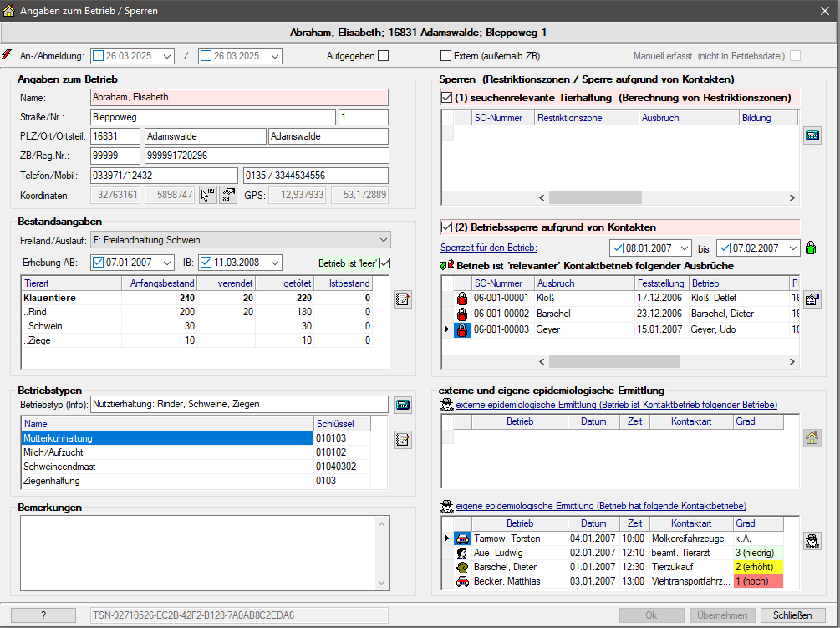Screen dimensions: 840x628
Task: Click the green padlock icon beside Sperrzeit
Action: [811, 248]
